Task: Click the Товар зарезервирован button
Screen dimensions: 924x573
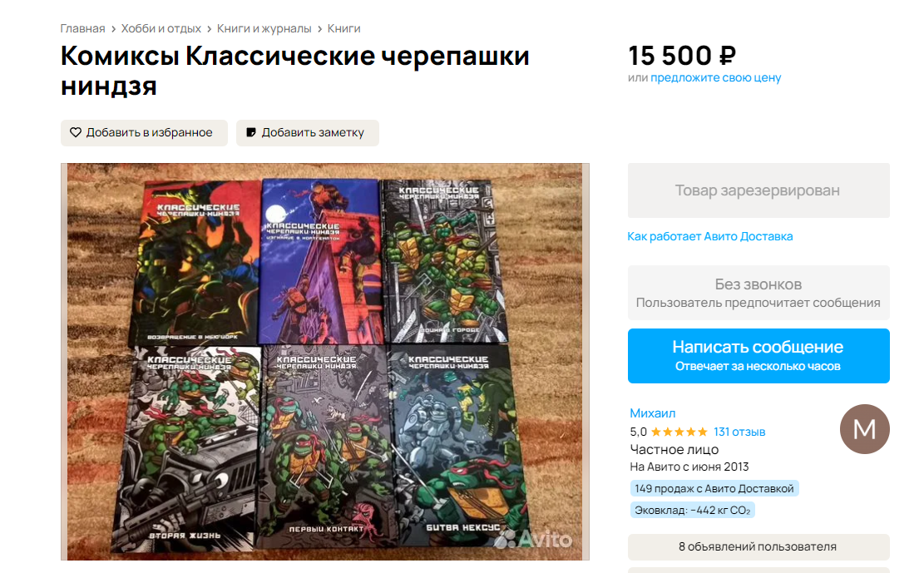Action: pyautogui.click(x=758, y=190)
